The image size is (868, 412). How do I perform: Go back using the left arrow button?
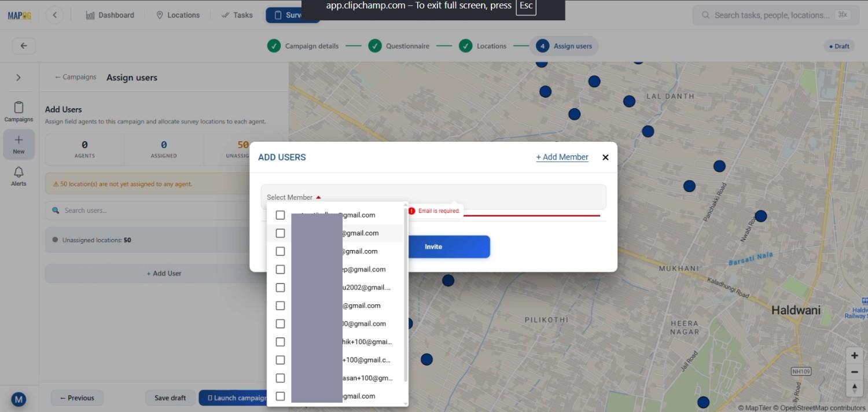(x=24, y=46)
